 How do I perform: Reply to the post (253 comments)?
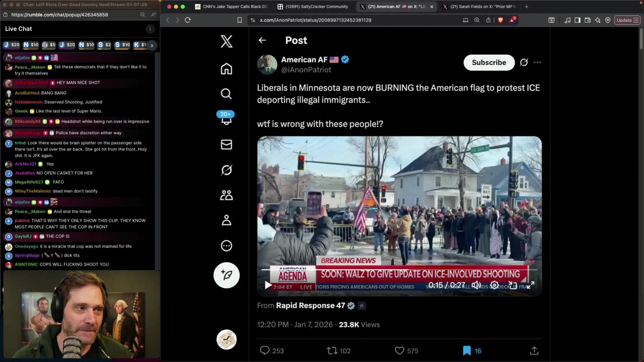272,350
